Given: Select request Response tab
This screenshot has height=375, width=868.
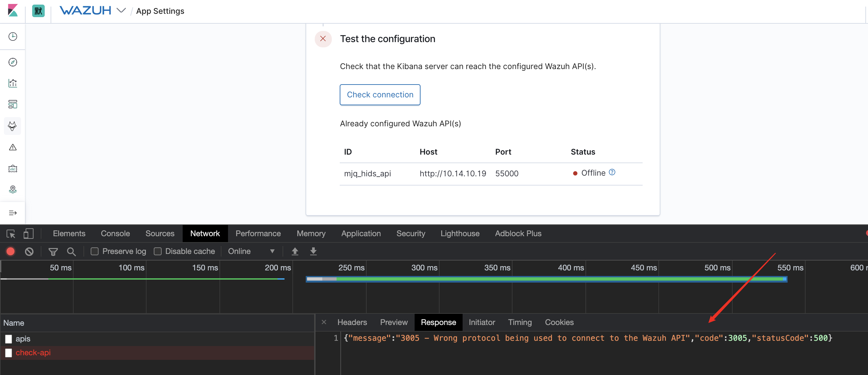Looking at the screenshot, I should pos(438,322).
